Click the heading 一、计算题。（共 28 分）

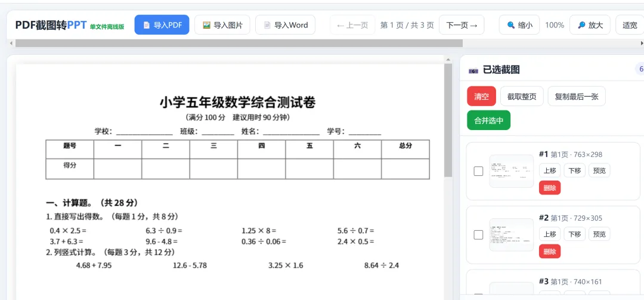click(92, 203)
